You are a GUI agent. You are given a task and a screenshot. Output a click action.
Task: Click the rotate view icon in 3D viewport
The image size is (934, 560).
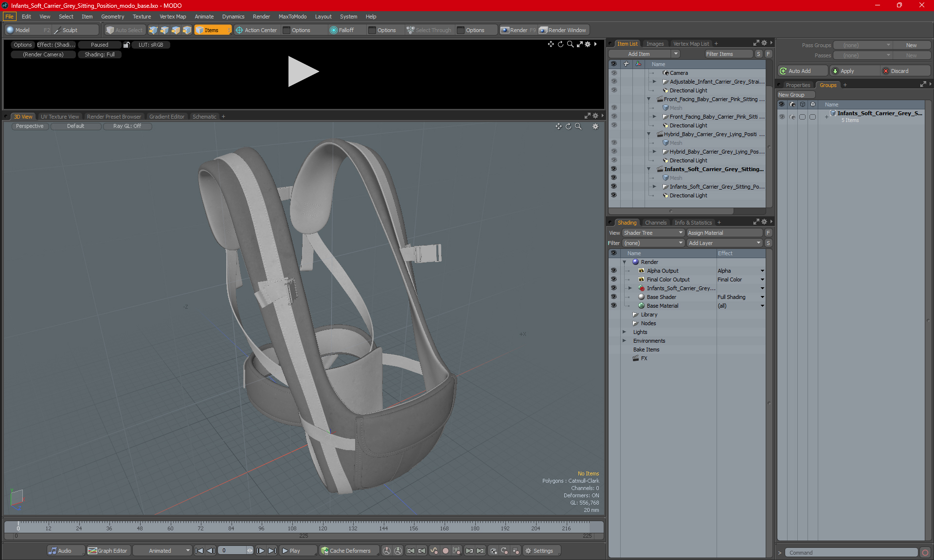568,126
